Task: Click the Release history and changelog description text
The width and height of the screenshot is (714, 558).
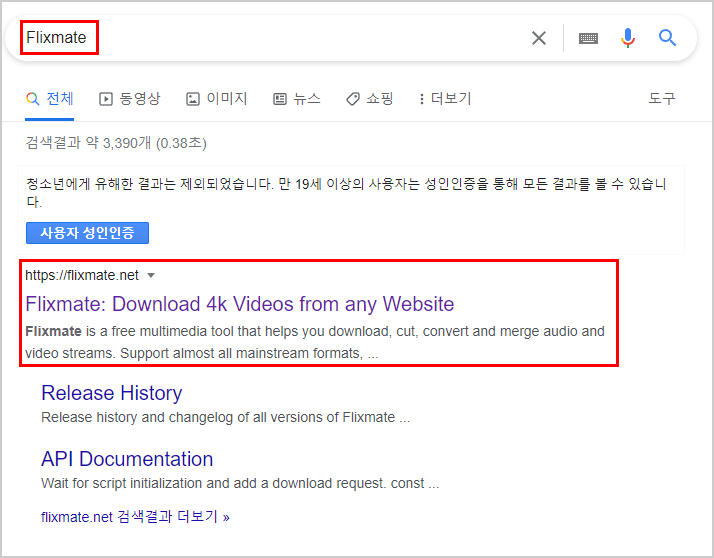Action: pyautogui.click(x=226, y=417)
